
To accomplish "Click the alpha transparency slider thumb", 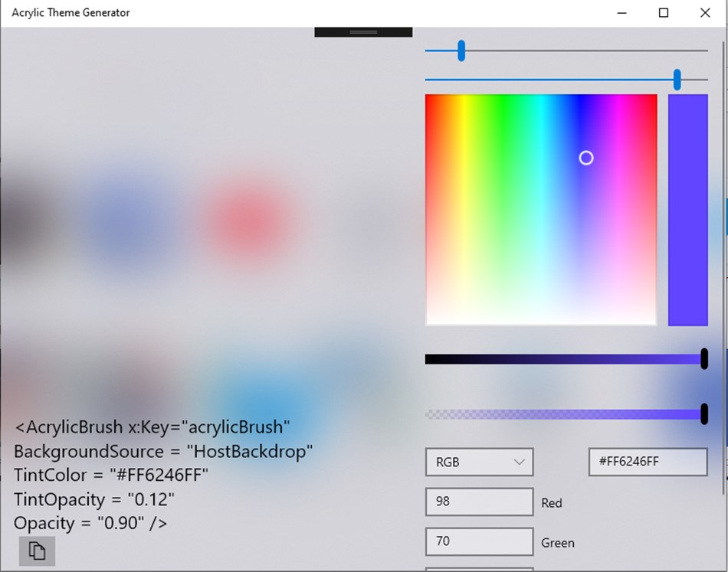I will (x=703, y=413).
